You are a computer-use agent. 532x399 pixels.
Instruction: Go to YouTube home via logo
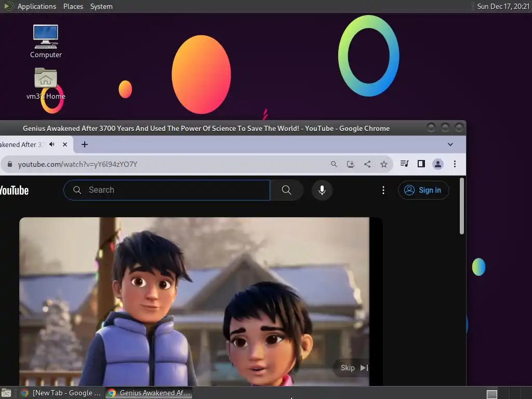(14, 190)
